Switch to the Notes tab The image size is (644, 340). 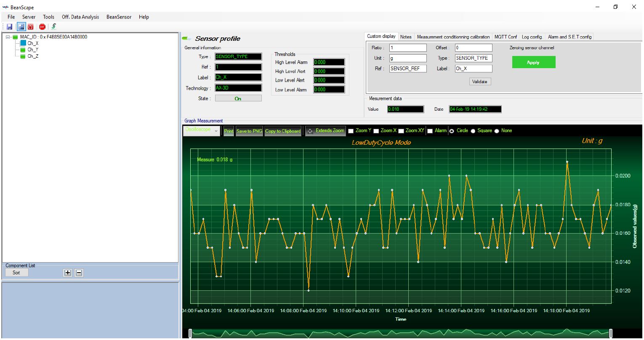tap(406, 37)
